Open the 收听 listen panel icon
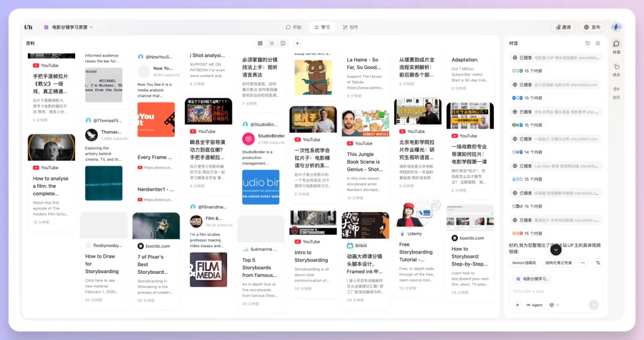 (617, 89)
